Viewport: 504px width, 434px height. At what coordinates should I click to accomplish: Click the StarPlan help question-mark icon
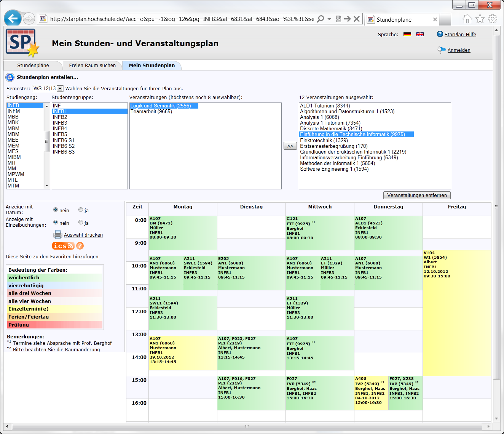[440, 34]
